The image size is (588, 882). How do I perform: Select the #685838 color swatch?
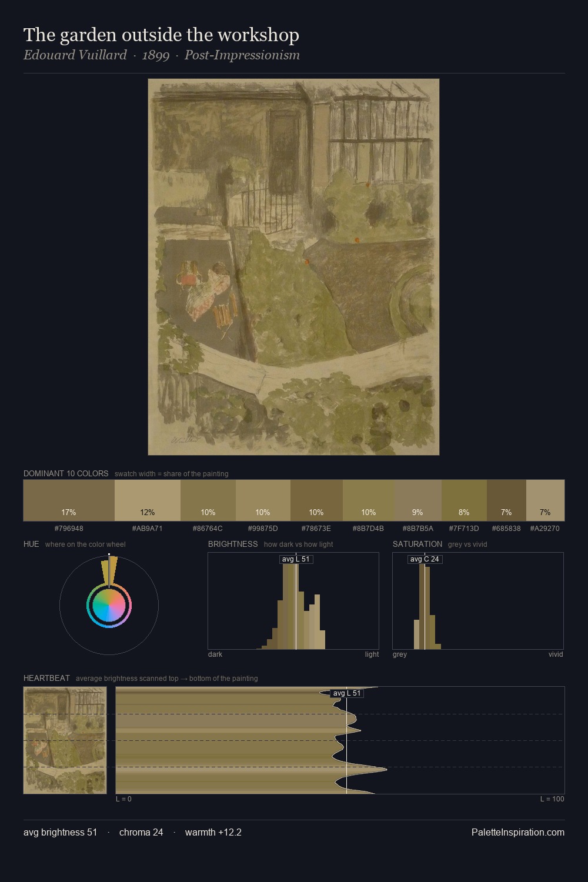click(x=506, y=500)
